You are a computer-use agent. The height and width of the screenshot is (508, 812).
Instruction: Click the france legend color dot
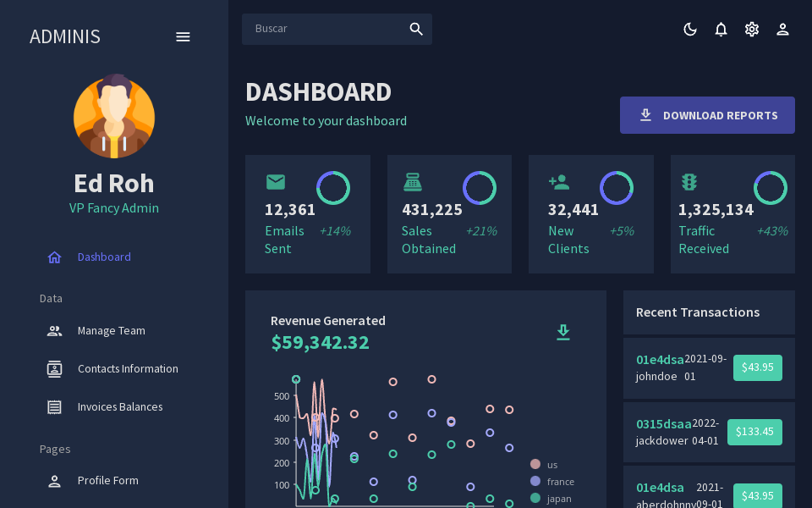(x=535, y=481)
